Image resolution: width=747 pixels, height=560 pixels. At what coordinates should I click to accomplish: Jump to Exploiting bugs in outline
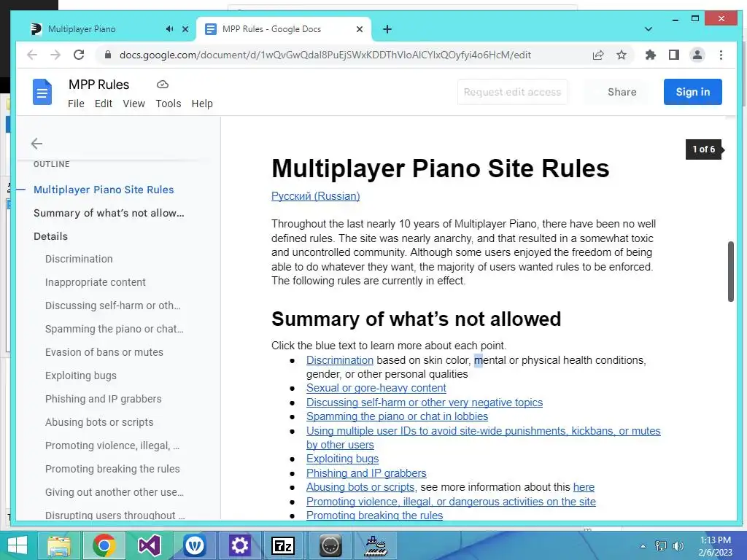coord(81,376)
